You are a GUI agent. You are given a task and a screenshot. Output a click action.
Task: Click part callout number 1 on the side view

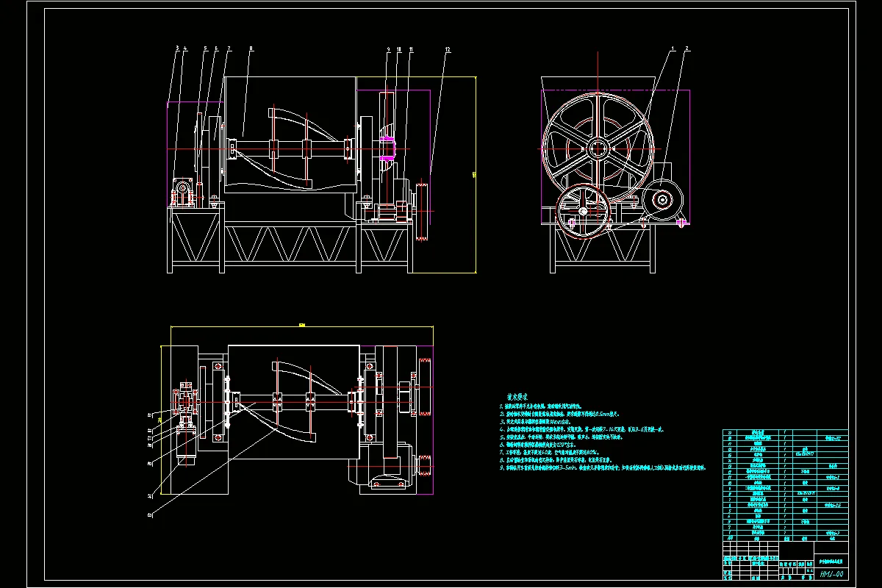(x=673, y=49)
